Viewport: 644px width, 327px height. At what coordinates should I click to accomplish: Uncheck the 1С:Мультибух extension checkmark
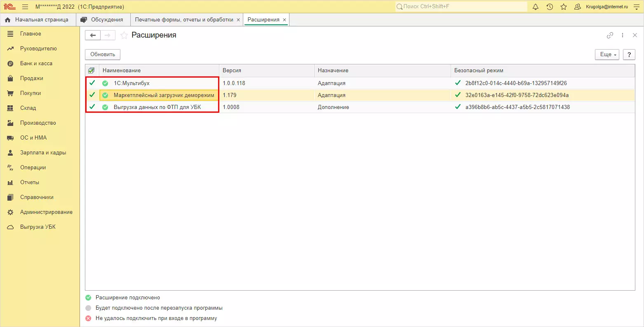(92, 83)
